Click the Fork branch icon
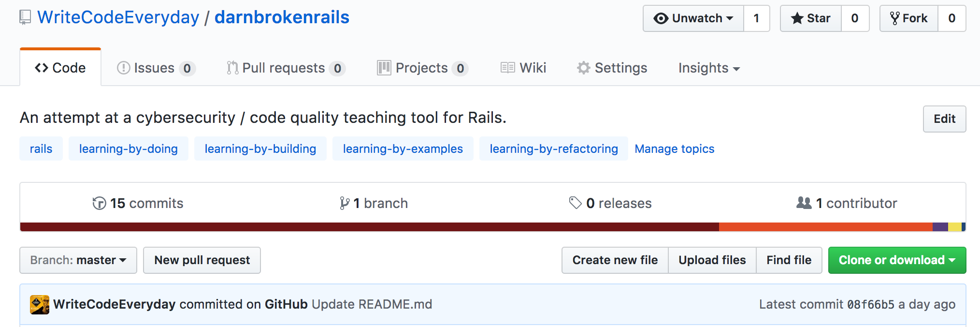The height and width of the screenshot is (327, 980). click(x=895, y=18)
